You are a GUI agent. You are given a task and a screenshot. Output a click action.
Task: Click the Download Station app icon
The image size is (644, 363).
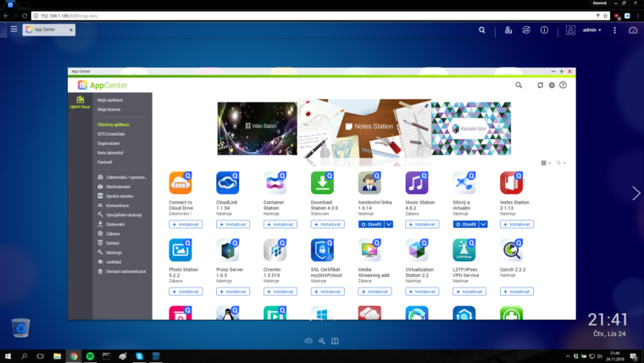(x=322, y=183)
